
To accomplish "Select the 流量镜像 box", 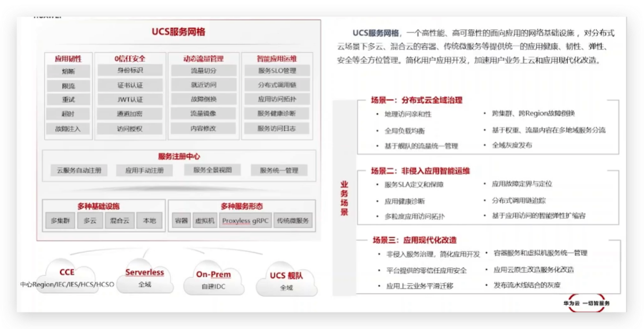I will 203,113.
